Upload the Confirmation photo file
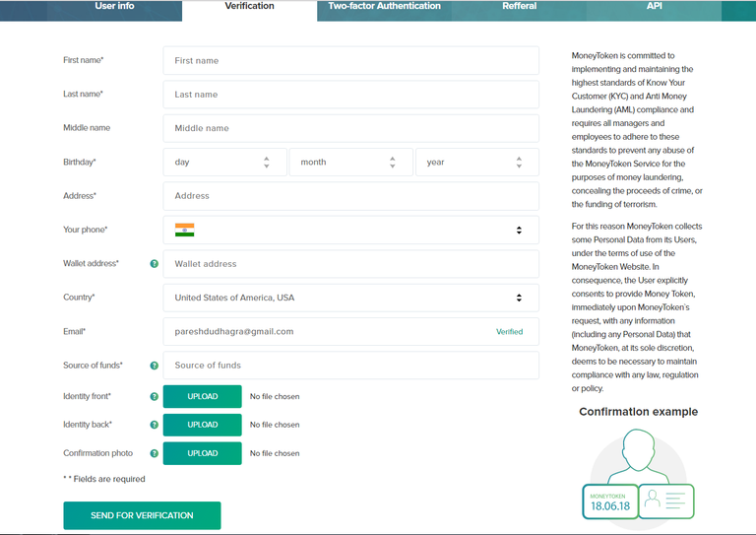 (x=203, y=453)
